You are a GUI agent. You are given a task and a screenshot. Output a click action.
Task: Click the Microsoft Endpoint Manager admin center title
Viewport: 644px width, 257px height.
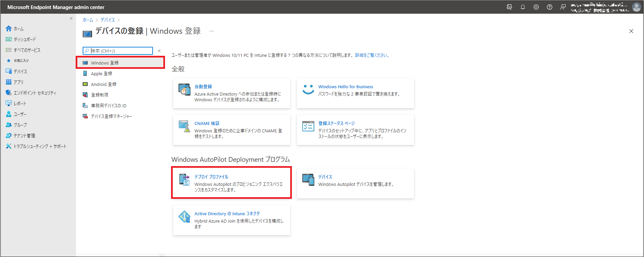(56, 7)
